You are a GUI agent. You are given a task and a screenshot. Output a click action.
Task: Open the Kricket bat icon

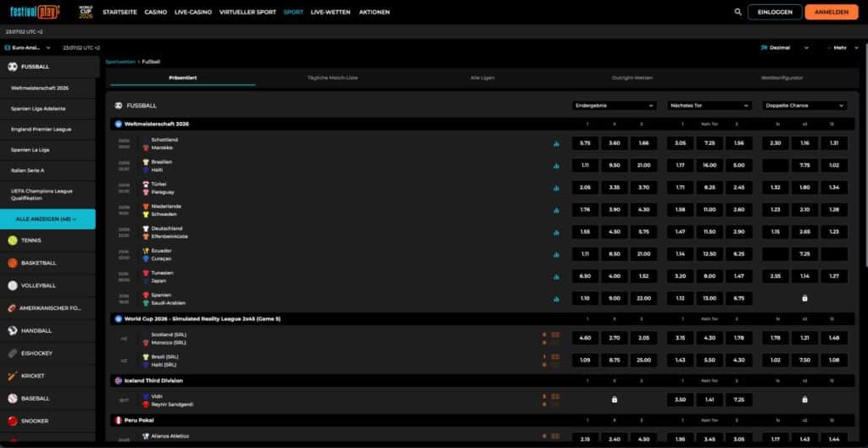[x=12, y=375]
